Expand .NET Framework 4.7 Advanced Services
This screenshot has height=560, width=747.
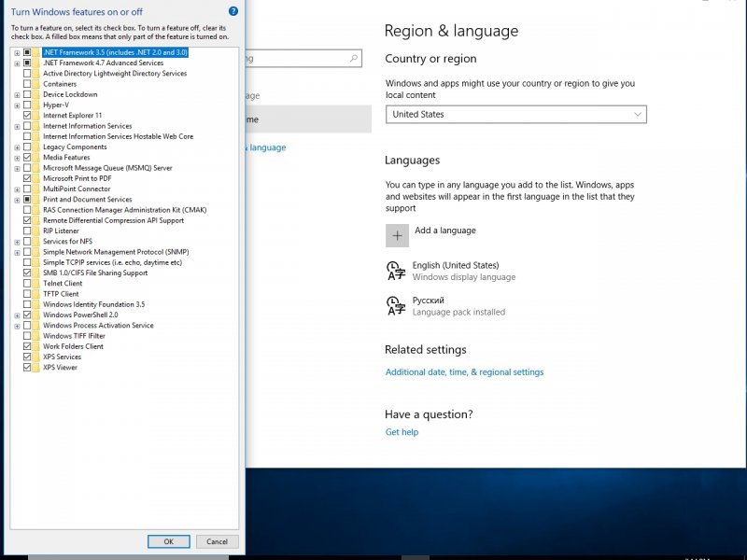pos(17,63)
